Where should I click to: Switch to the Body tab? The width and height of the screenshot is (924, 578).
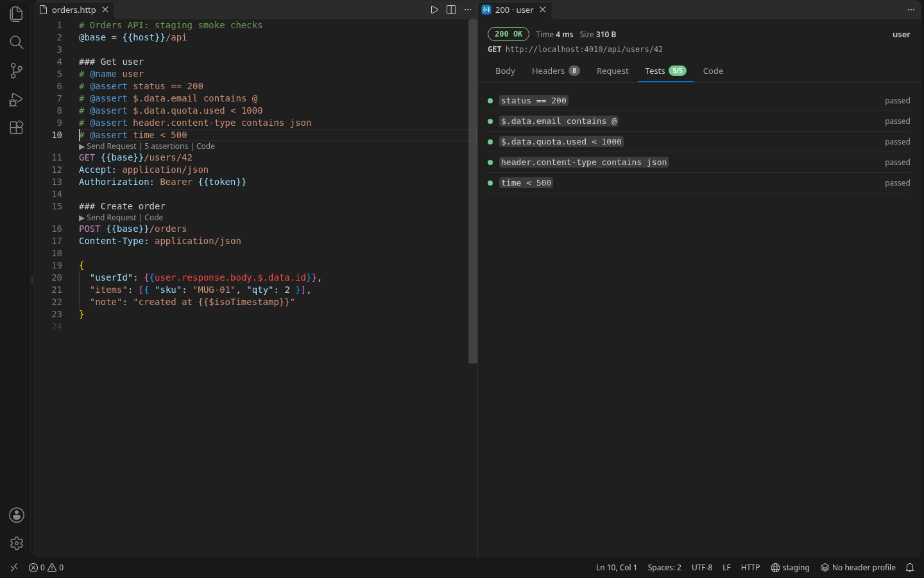[505, 71]
